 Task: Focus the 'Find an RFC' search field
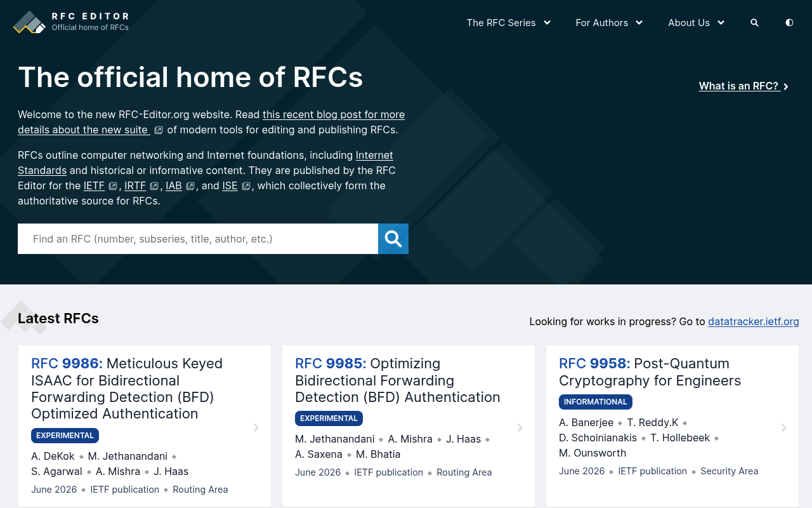(198, 239)
